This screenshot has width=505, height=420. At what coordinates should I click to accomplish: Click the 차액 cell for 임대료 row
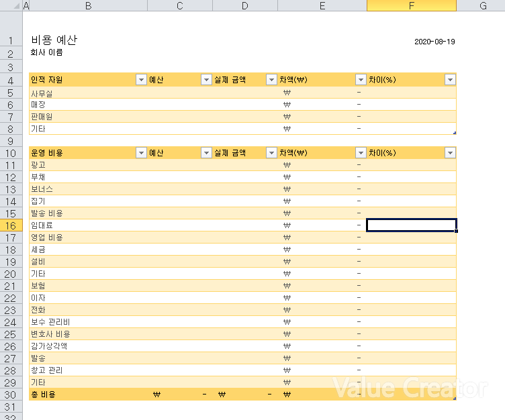(322, 225)
